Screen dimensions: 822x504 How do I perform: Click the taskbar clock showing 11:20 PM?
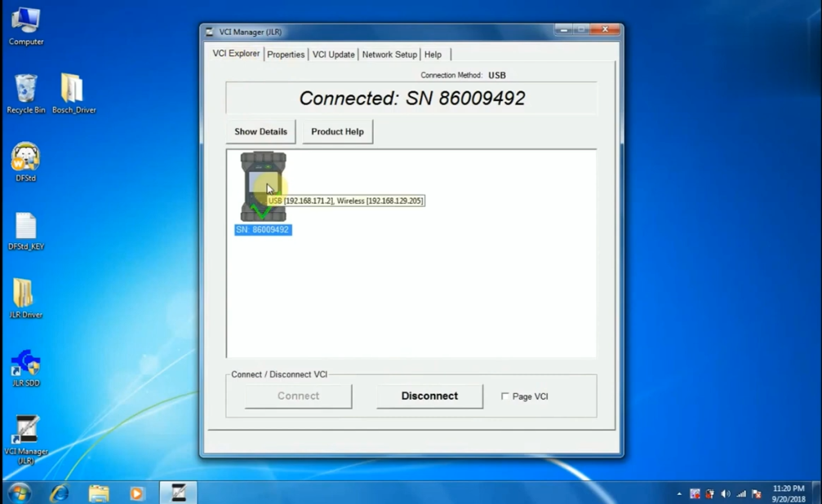(789, 493)
